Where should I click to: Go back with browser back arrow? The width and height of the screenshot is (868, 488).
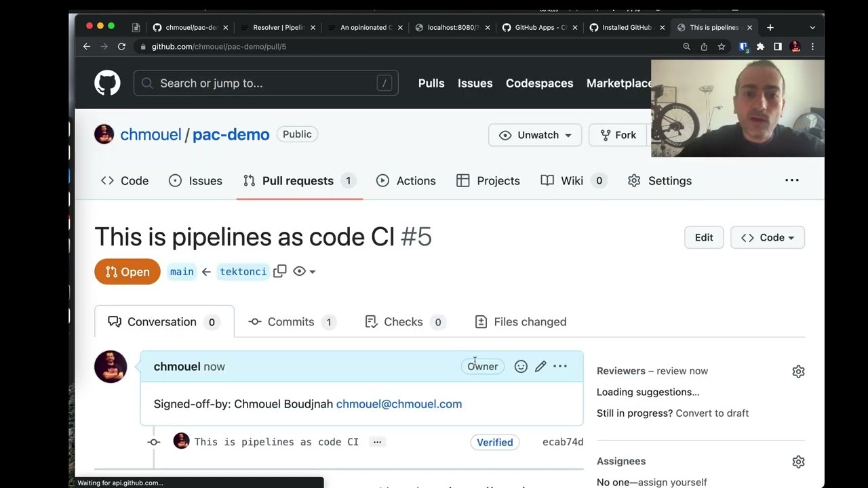(87, 47)
